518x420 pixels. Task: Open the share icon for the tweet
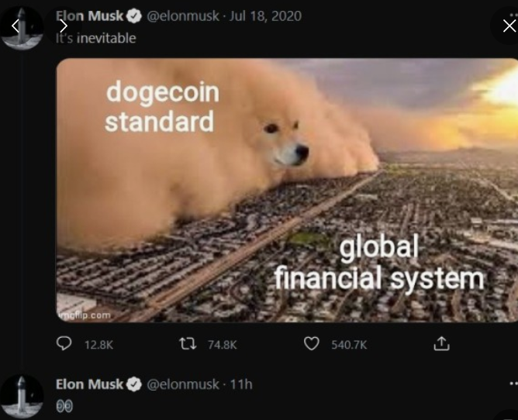(441, 343)
